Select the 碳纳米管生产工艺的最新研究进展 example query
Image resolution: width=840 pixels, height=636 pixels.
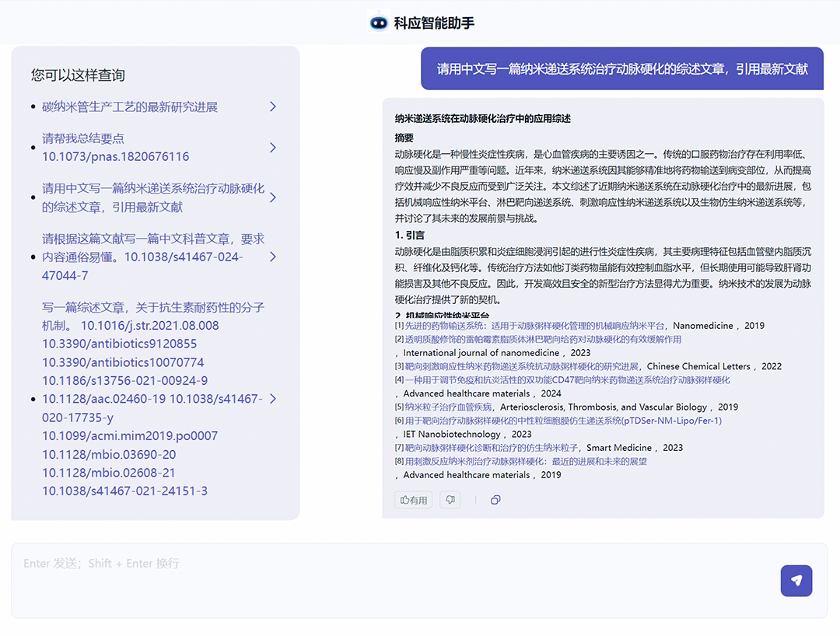pos(130,107)
